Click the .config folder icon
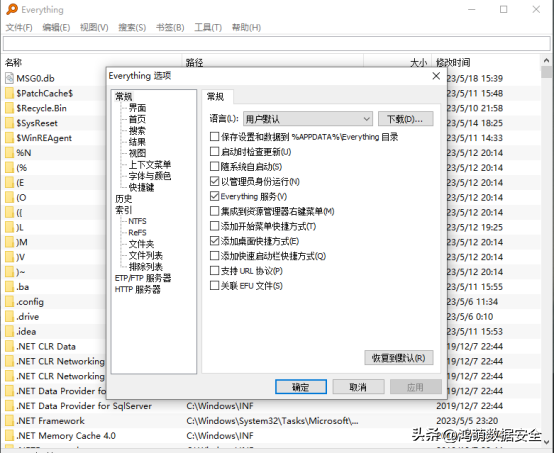Viewport: 554px width, 454px height. click(10, 302)
